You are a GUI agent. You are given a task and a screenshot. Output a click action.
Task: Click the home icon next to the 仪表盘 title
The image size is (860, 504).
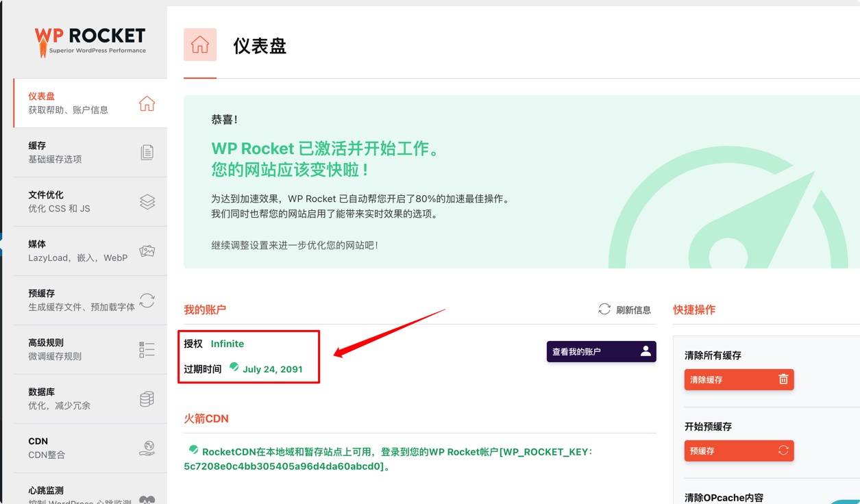[200, 45]
